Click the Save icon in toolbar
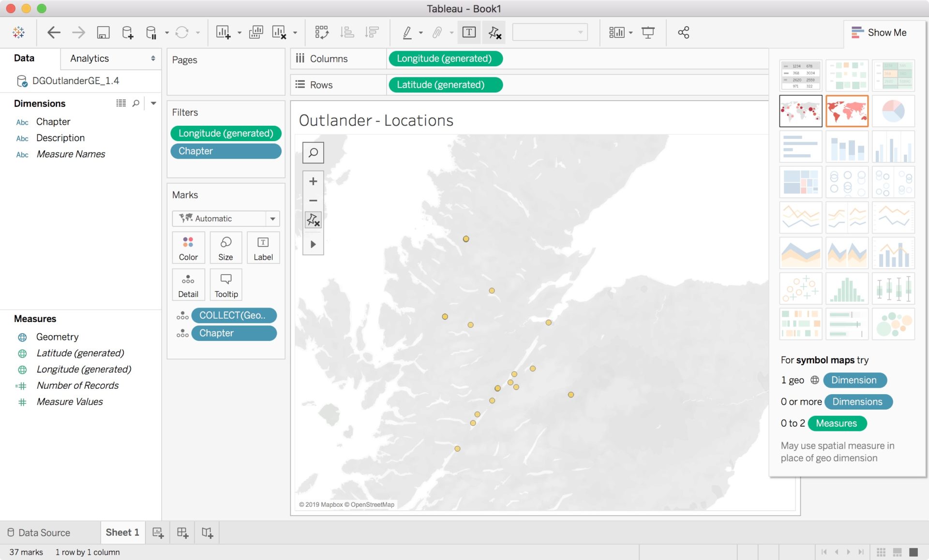Image resolution: width=929 pixels, height=560 pixels. [x=103, y=32]
